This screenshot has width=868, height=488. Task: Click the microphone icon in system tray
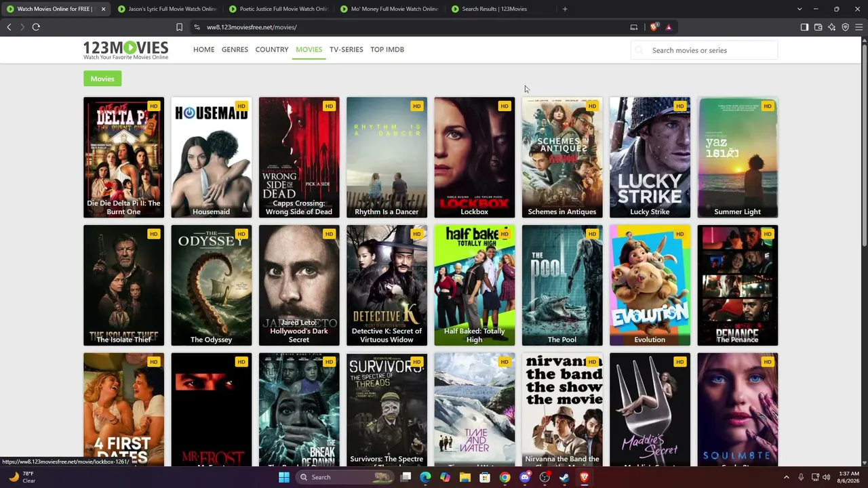(x=801, y=477)
